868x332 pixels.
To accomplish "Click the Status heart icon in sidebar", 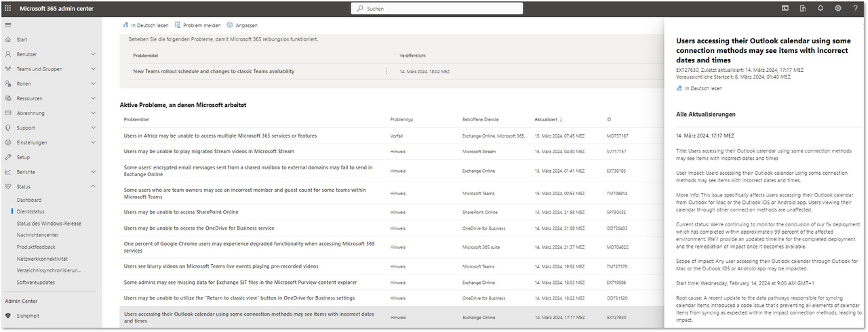I will pos(8,186).
